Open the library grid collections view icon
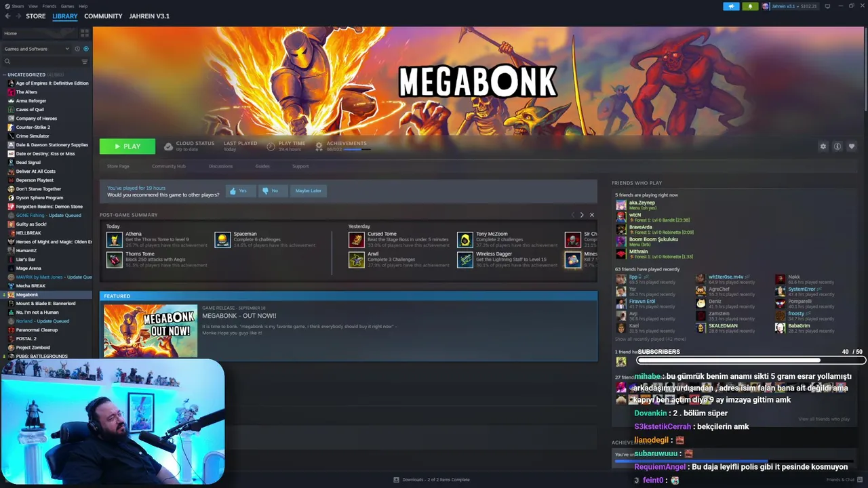The height and width of the screenshot is (488, 868). (x=85, y=33)
